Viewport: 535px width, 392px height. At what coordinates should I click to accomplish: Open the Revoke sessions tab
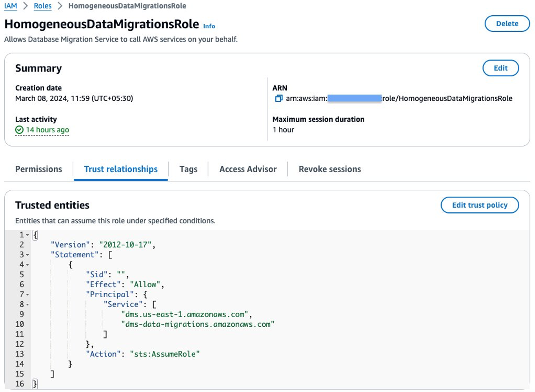[x=330, y=169]
